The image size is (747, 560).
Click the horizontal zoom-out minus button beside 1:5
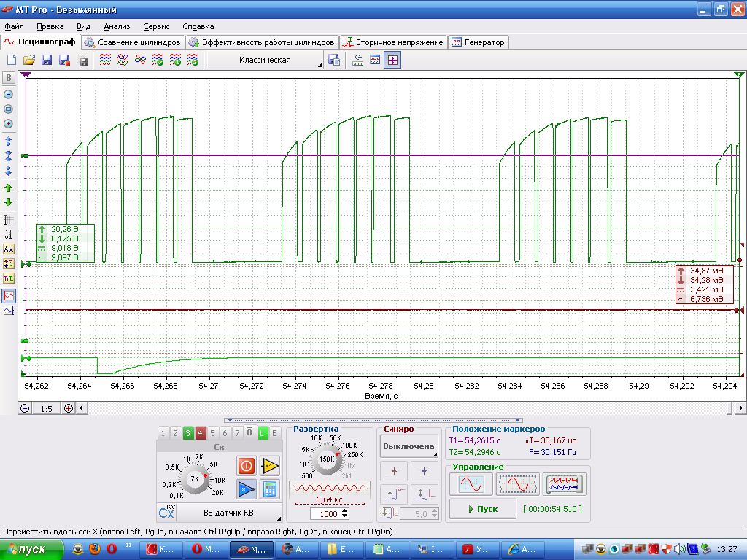pyautogui.click(x=25, y=408)
